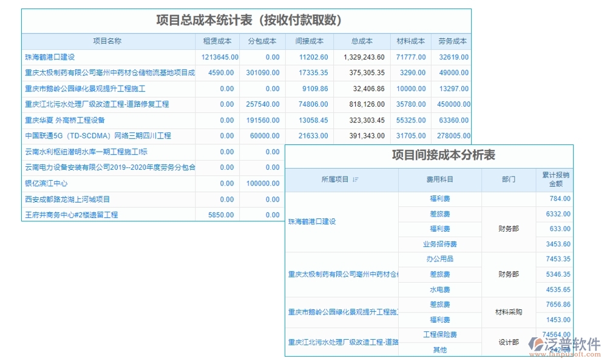
Task: Click the 材料成本 column header
Action: [410, 41]
